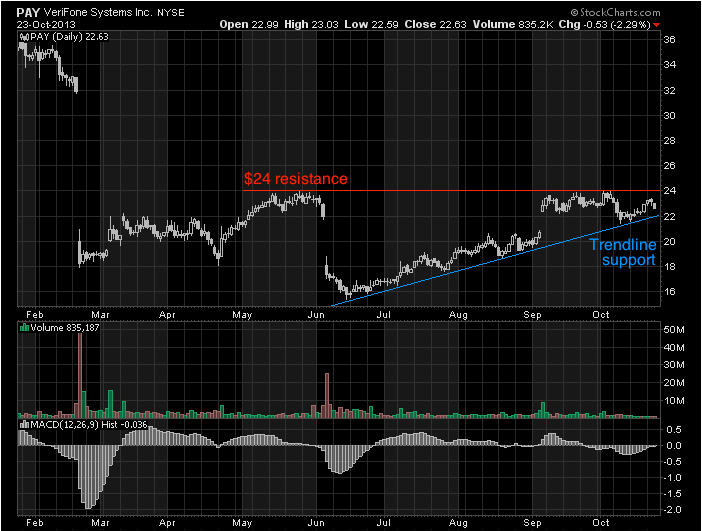Screen dimensions: 702x531
Task: Click the 30M volume axis label
Action: tap(674, 365)
